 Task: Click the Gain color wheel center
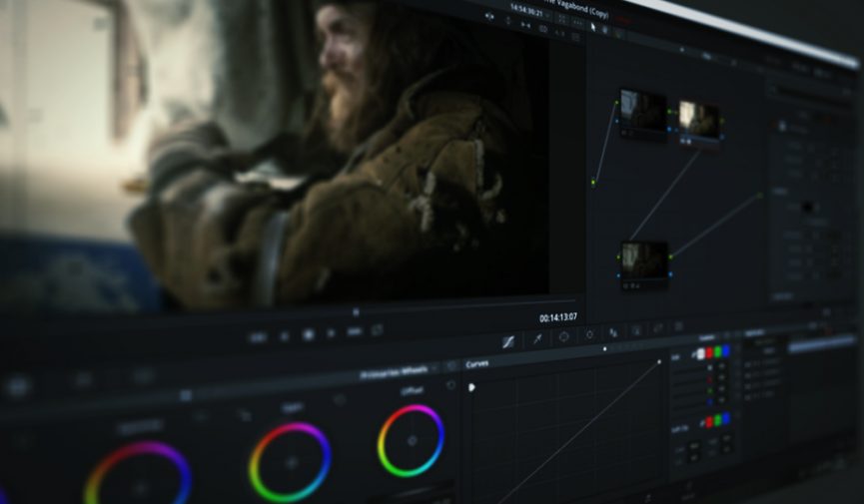(x=291, y=463)
